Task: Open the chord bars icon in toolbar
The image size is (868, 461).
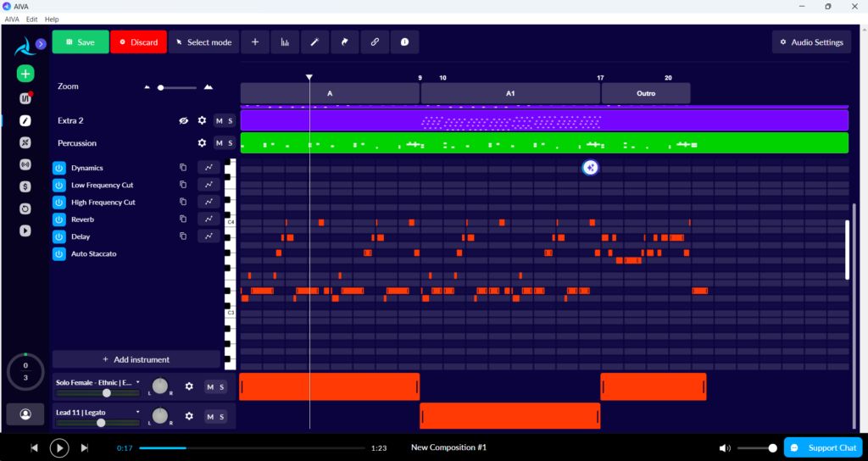Action: [x=285, y=42]
